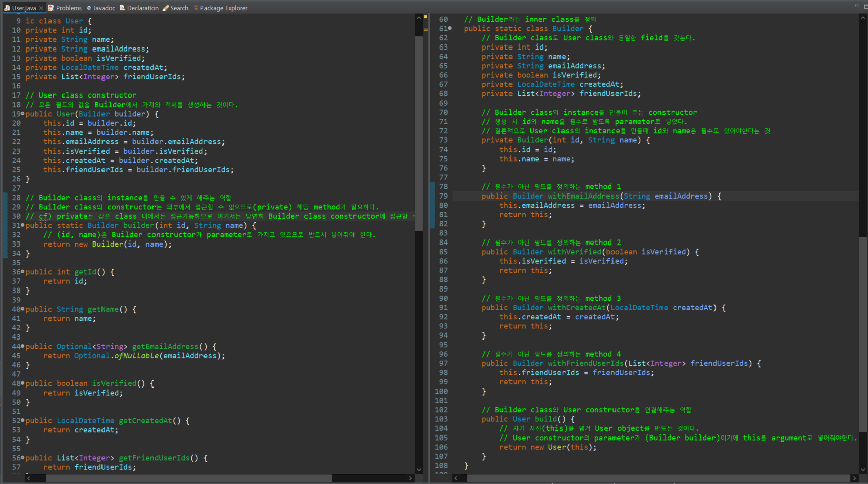Collapse getEmailAddress fold marker at line 44

click(x=23, y=346)
